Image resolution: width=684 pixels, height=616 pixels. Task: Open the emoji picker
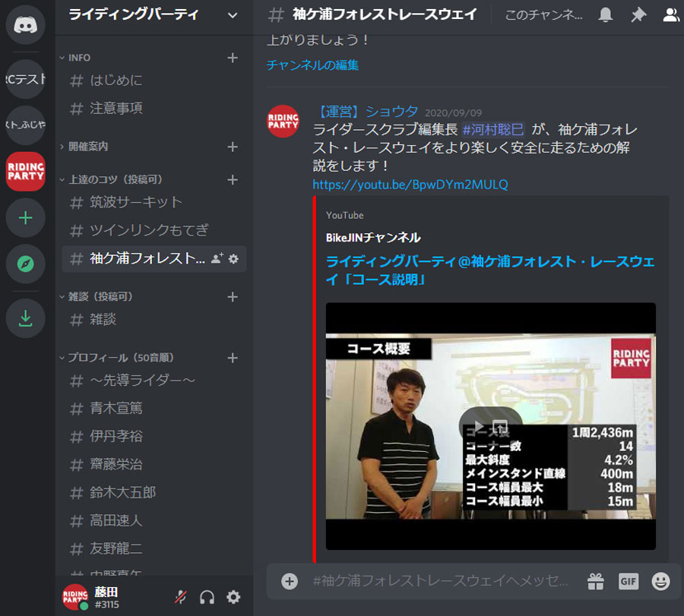pyautogui.click(x=661, y=581)
